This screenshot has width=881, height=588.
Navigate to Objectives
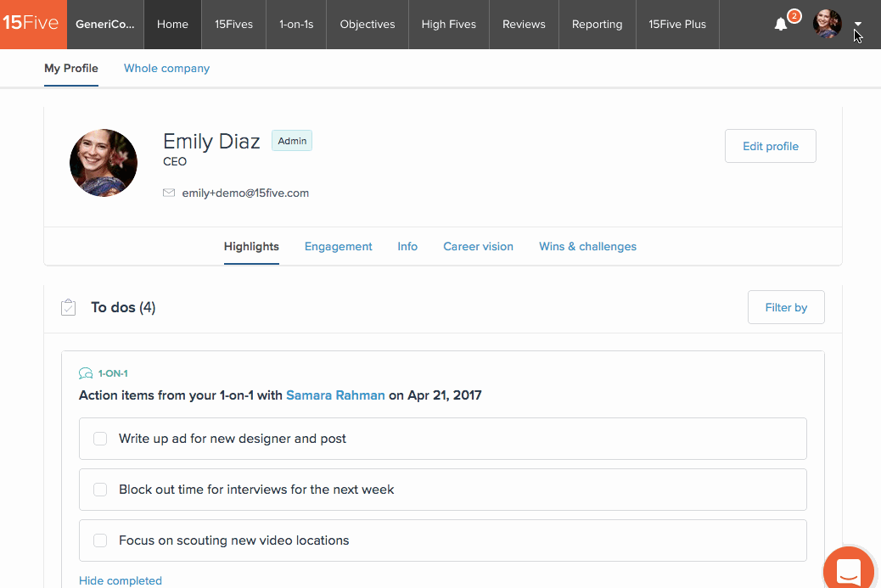(x=368, y=24)
